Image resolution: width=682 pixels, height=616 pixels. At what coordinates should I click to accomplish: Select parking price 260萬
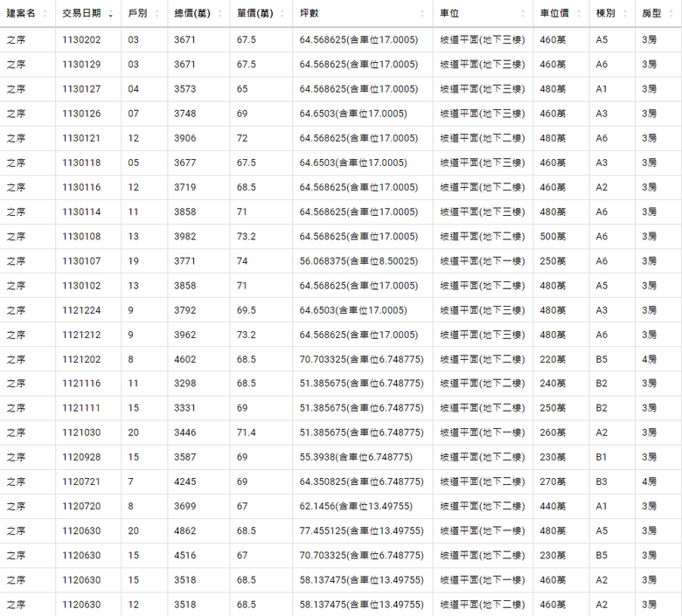pyautogui.click(x=553, y=433)
